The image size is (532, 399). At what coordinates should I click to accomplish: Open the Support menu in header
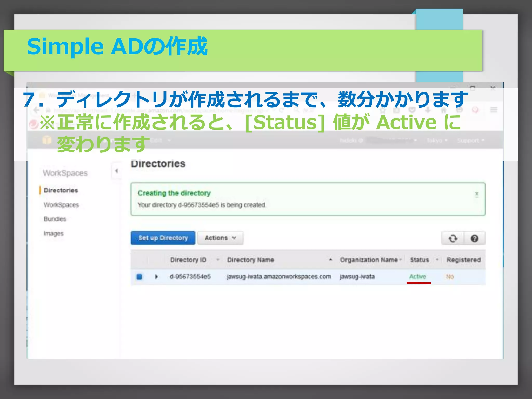click(x=471, y=141)
